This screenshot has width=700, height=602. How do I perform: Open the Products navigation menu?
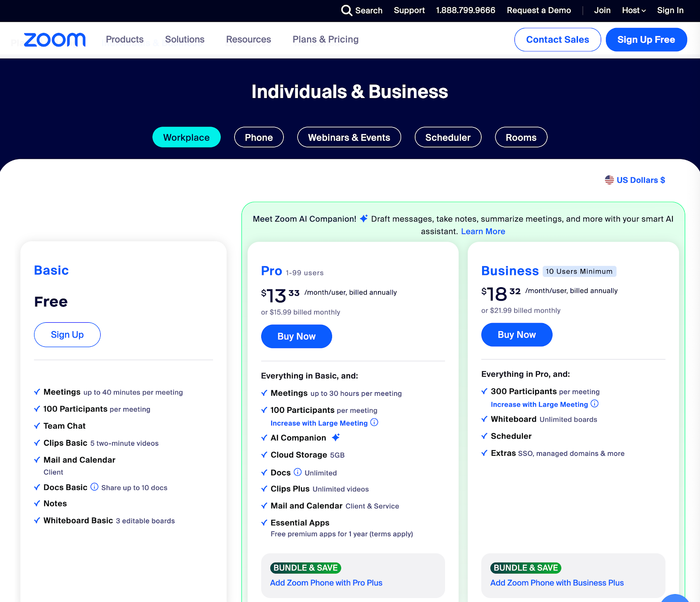click(x=125, y=39)
